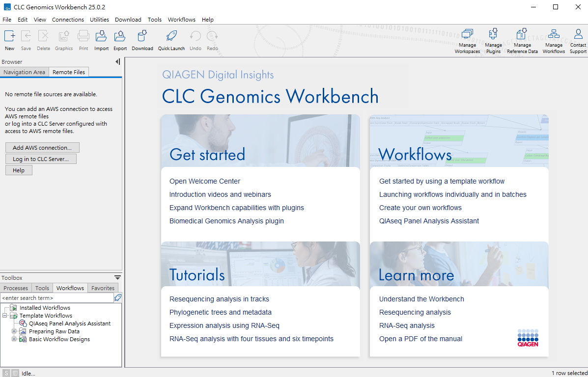
Task: Launch the Quick Launch rocket in the toolbar
Action: coord(171,36)
